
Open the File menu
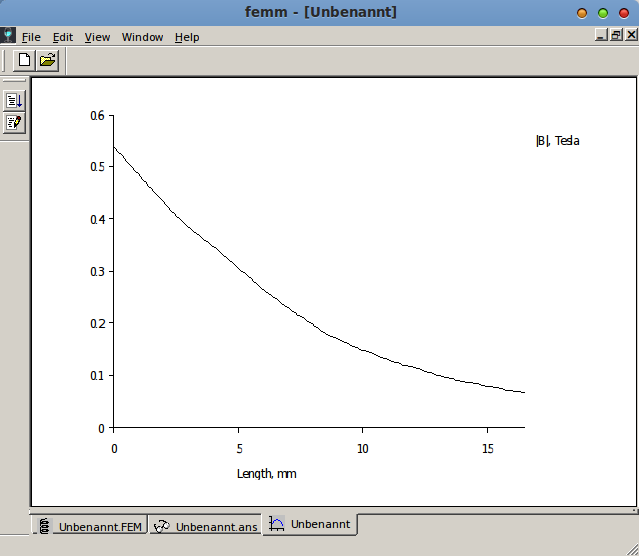pos(31,37)
